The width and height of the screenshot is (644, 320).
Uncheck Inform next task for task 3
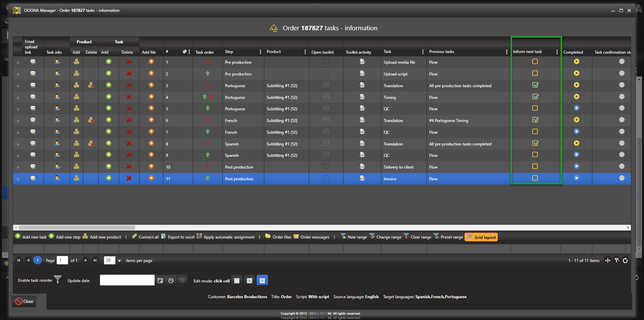point(535,85)
